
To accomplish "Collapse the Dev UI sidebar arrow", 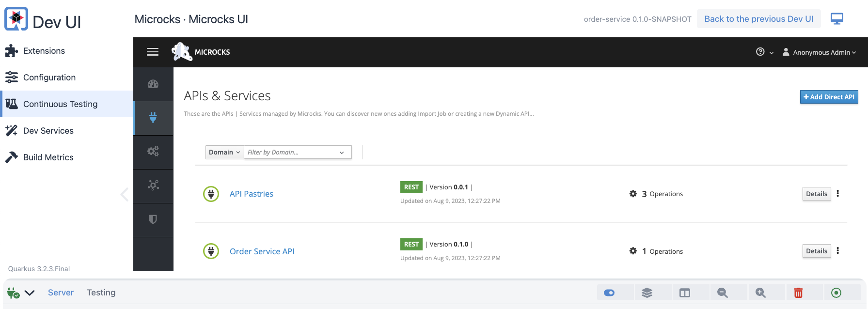I will [125, 194].
